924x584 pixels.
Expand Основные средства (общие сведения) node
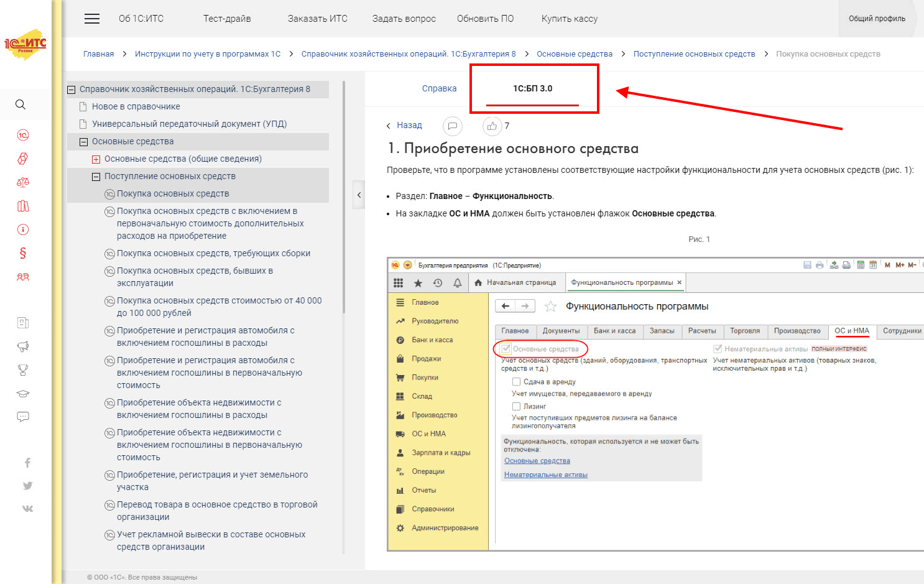coord(96,159)
